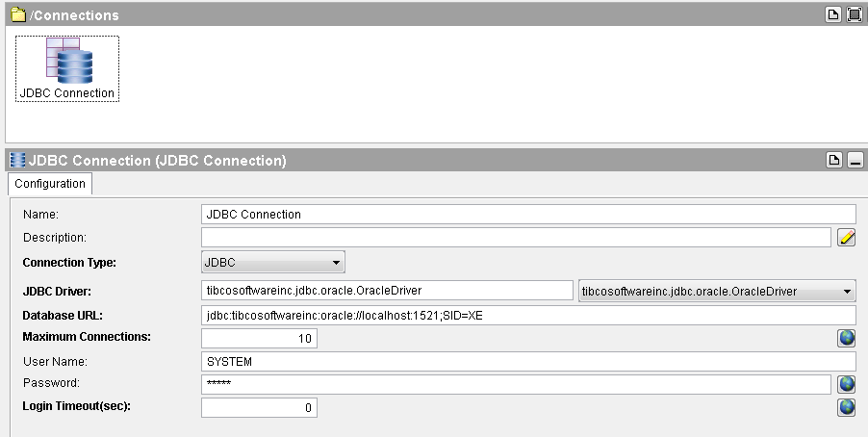Viewport: 868px width, 437px height.
Task: Expand the JDBC Driver selection dropdown
Action: 717,291
